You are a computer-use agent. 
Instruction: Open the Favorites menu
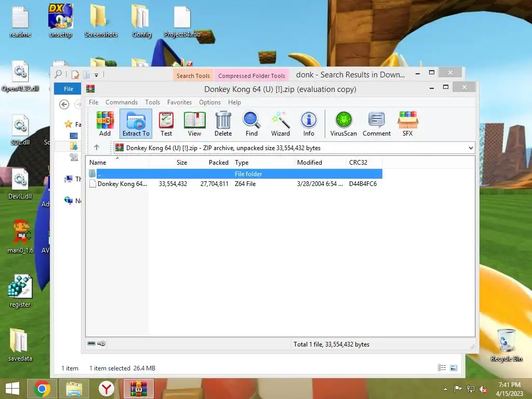click(x=179, y=102)
